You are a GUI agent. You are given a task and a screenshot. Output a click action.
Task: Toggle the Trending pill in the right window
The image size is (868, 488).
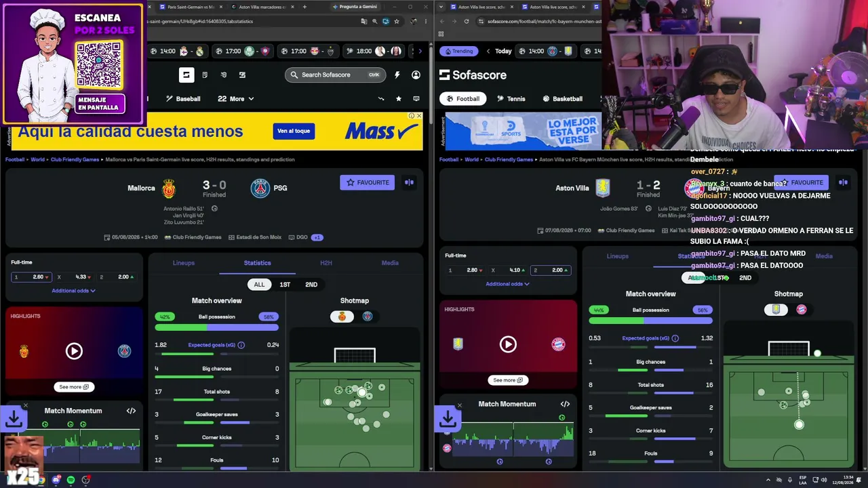[x=458, y=51]
